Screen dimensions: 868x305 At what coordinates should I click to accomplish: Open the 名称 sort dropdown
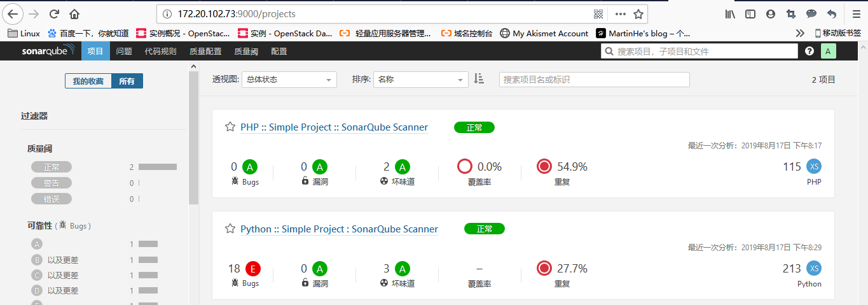[420, 80]
